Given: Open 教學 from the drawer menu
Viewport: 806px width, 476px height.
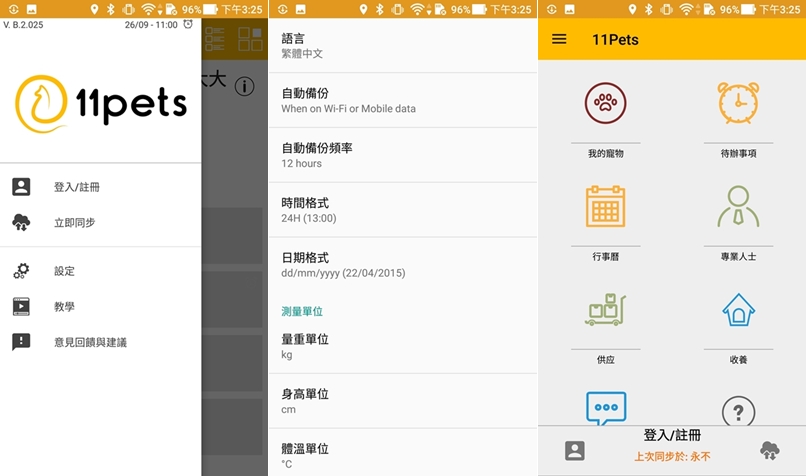Looking at the screenshot, I should pyautogui.click(x=64, y=306).
